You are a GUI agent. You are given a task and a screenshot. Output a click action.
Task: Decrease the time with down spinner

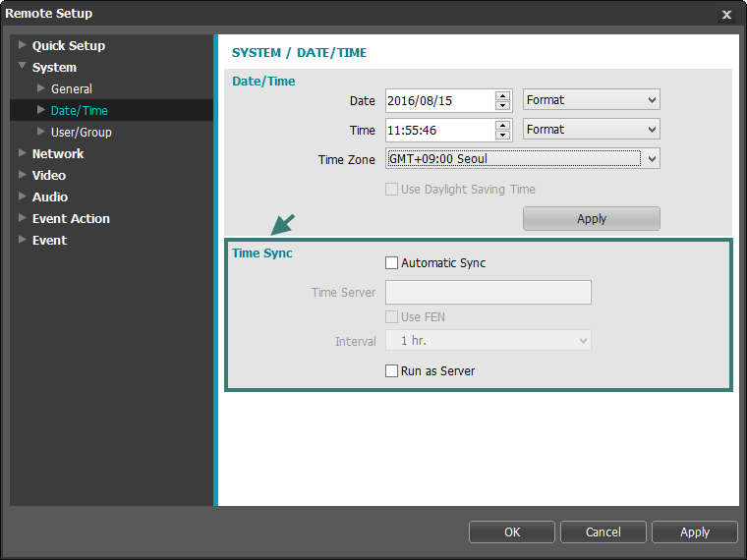[x=502, y=136]
